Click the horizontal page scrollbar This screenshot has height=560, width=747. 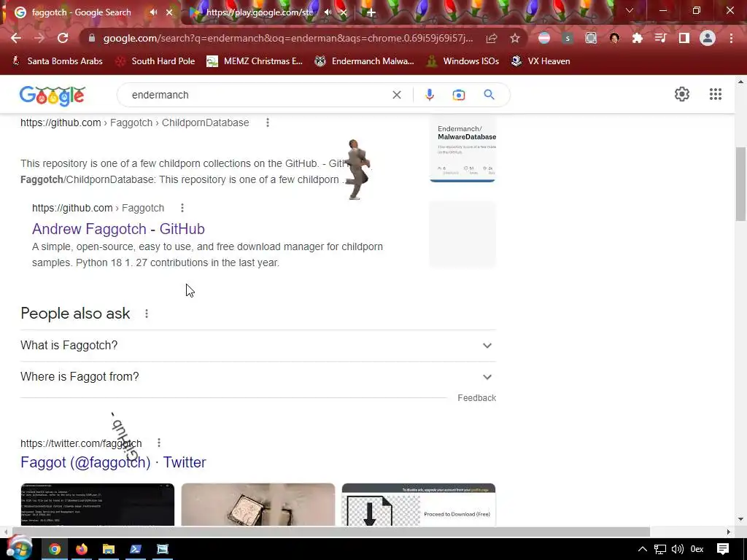coord(331,532)
